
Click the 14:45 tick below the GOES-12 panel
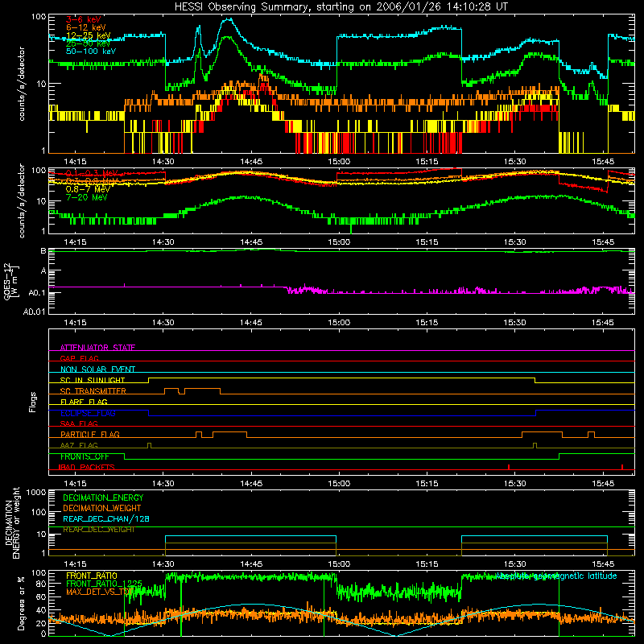(x=251, y=323)
